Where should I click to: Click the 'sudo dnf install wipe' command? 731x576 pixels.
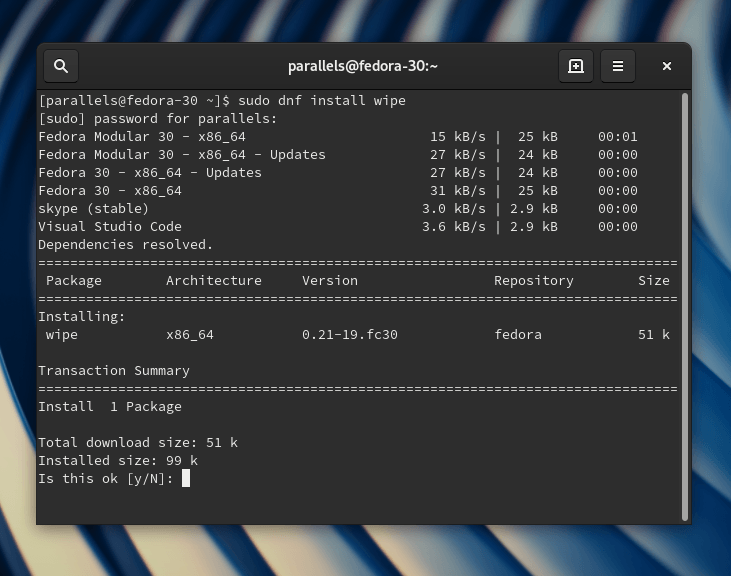tap(322, 101)
